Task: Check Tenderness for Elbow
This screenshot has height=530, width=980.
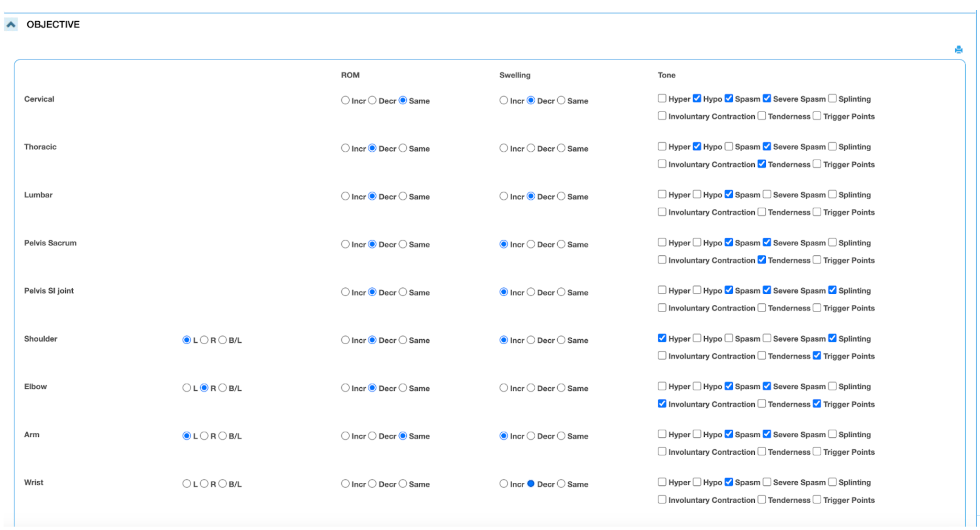Action: 761,403
